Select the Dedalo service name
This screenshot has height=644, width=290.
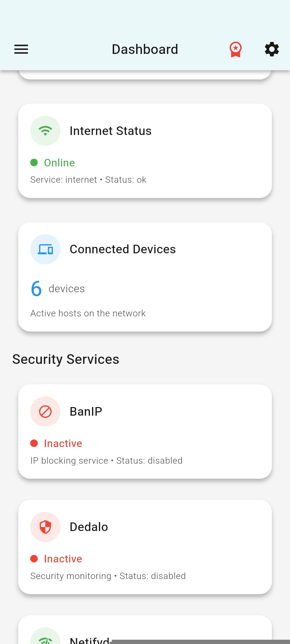click(x=89, y=527)
